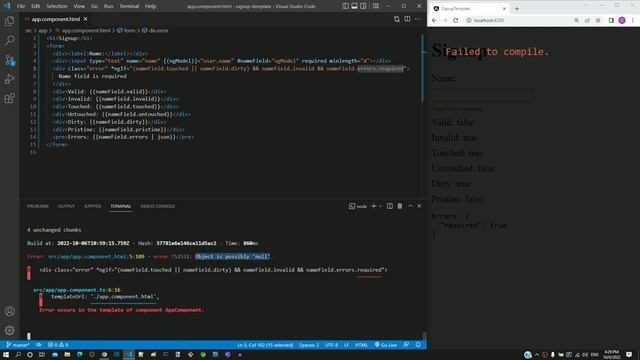The image size is (640, 360).
Task: Reload the localhost:4200 browser page
Action: (456, 20)
